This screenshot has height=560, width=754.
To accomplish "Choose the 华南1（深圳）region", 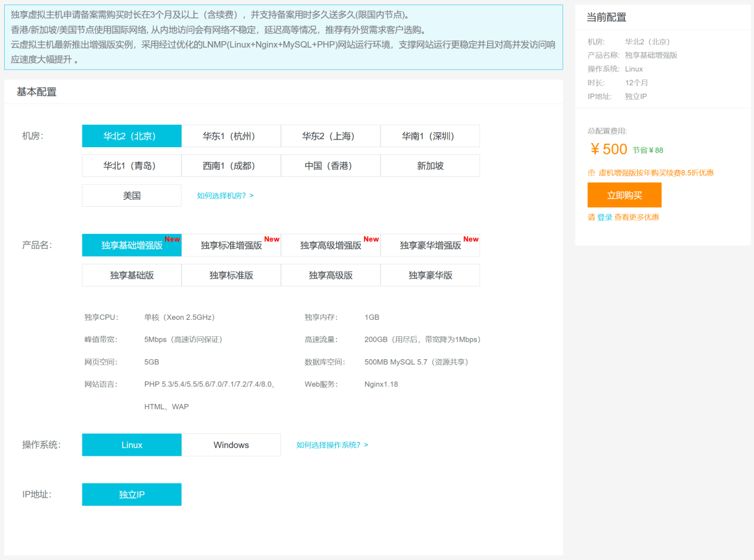I will pyautogui.click(x=429, y=135).
